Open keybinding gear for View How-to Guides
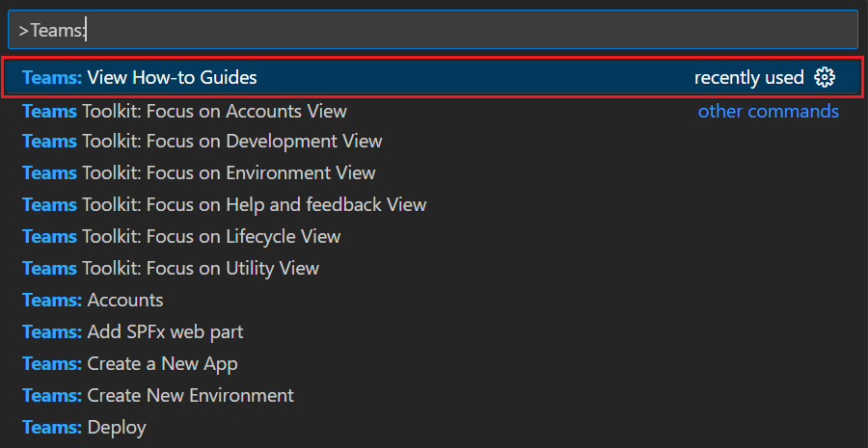Viewport: 868px width, 448px height. (825, 77)
